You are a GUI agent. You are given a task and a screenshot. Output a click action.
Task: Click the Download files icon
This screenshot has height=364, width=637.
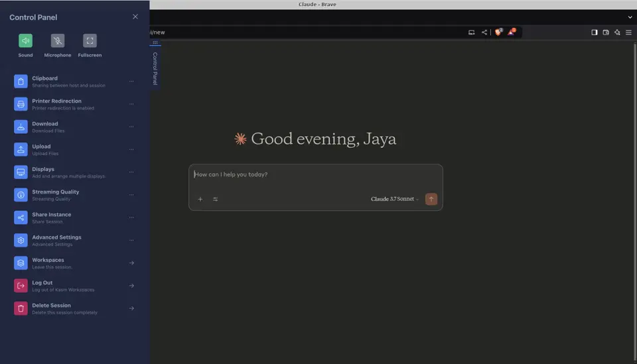tap(21, 127)
